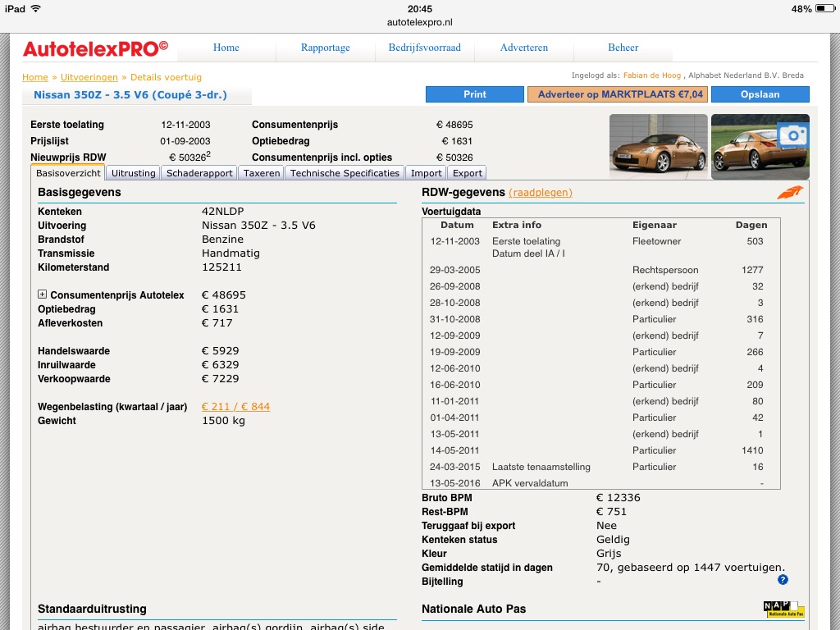The image size is (840, 630).
Task: Select the Kilometerstand value 125211
Action: (x=221, y=267)
